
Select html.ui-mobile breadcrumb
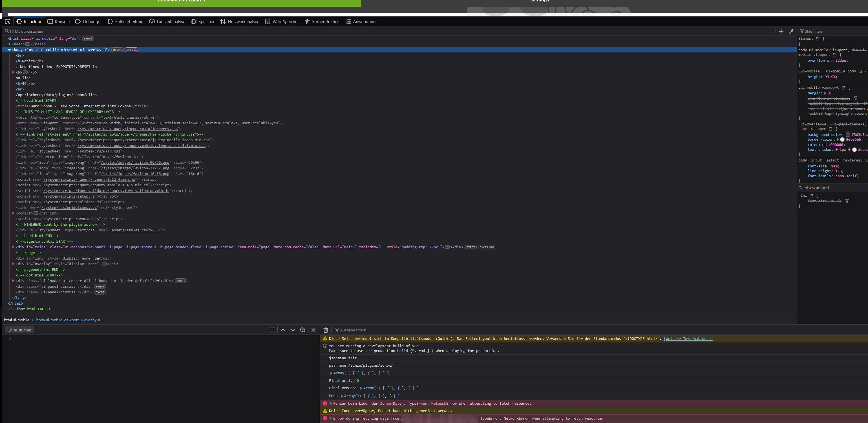17,320
